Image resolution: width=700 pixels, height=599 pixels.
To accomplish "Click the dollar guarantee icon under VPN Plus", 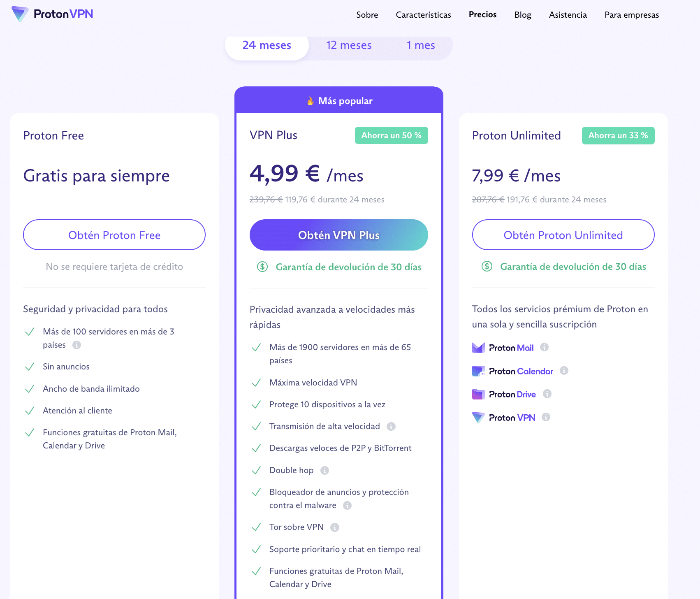I will 262,267.
